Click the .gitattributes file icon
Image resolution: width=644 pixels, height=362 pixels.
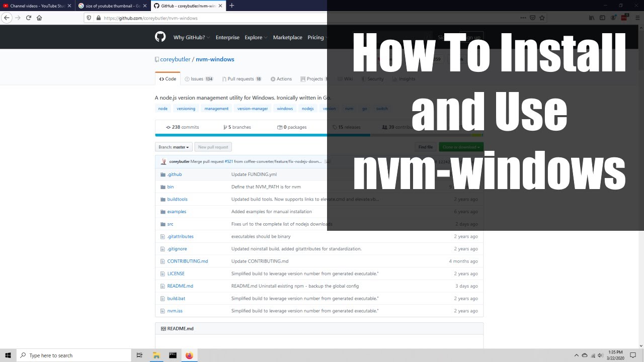click(x=163, y=236)
